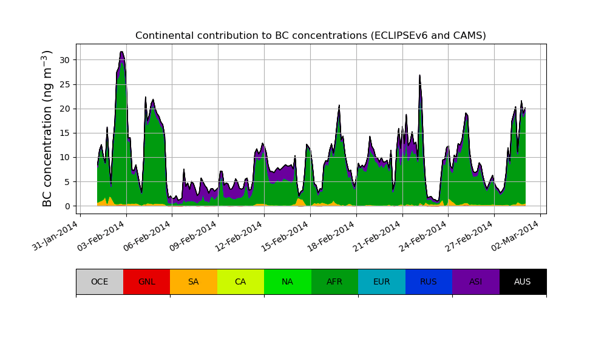Select the bright green NA swatch
607x364 pixels.
point(287,281)
